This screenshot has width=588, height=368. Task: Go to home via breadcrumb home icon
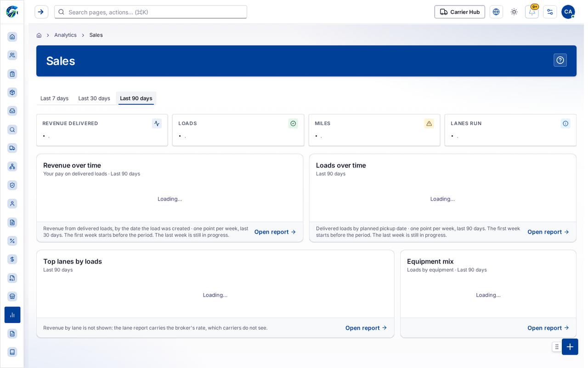[39, 35]
